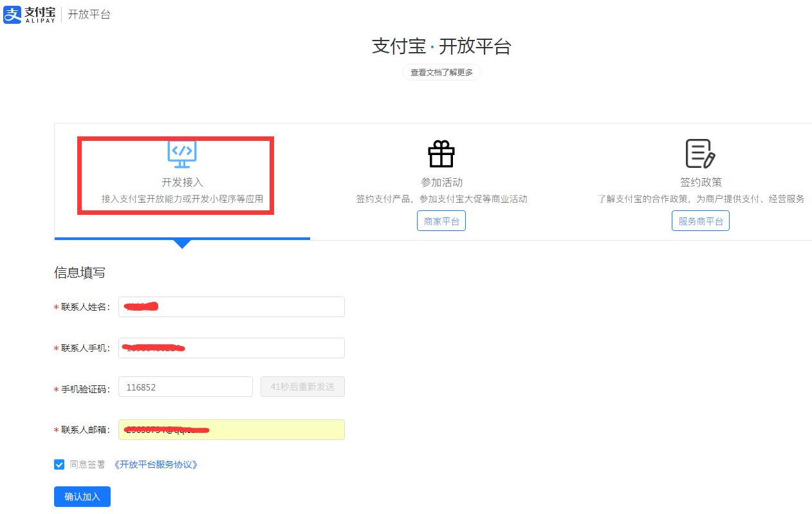Open the 商家平台 button
The image size is (812, 514).
click(x=441, y=221)
